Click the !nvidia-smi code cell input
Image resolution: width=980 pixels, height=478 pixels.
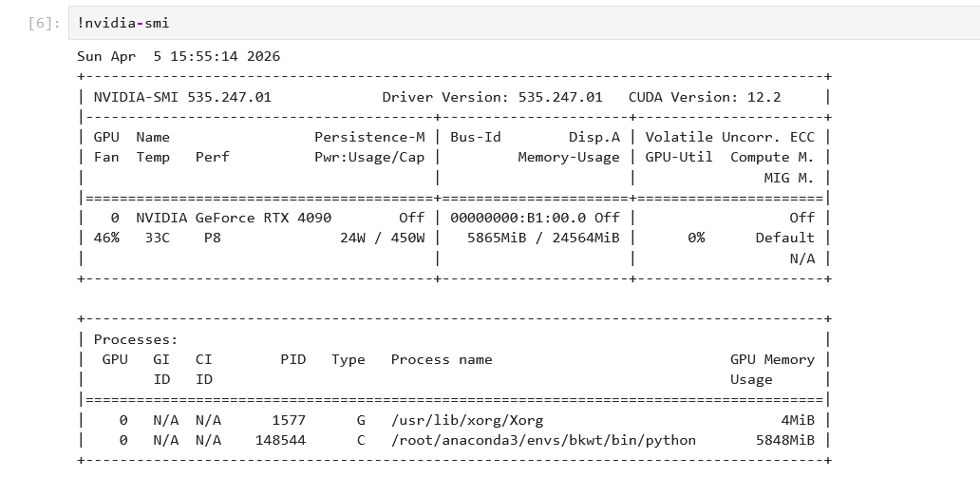pos(524,23)
